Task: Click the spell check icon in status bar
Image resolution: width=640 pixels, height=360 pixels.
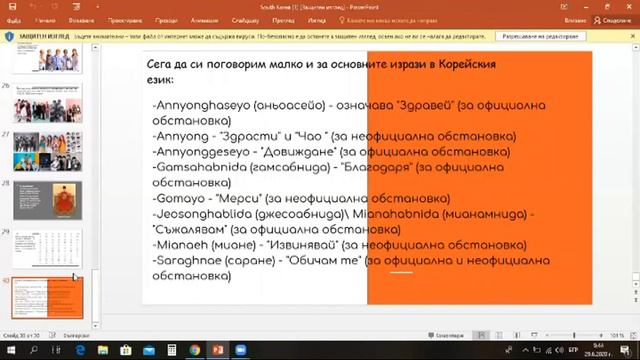Action: click(x=52, y=336)
